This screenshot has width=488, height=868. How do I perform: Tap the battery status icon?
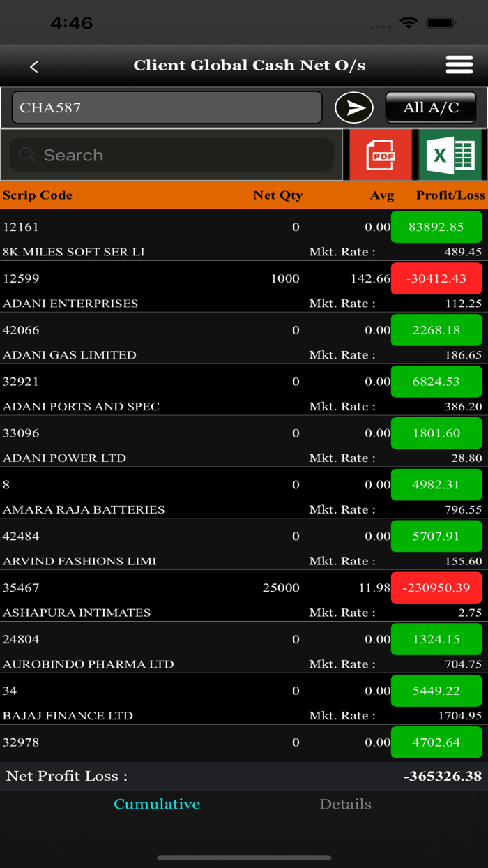point(441,23)
